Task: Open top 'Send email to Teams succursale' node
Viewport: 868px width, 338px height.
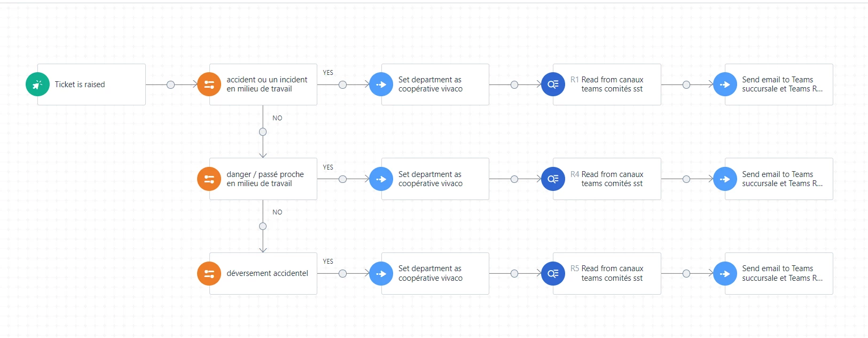Action: (779, 84)
